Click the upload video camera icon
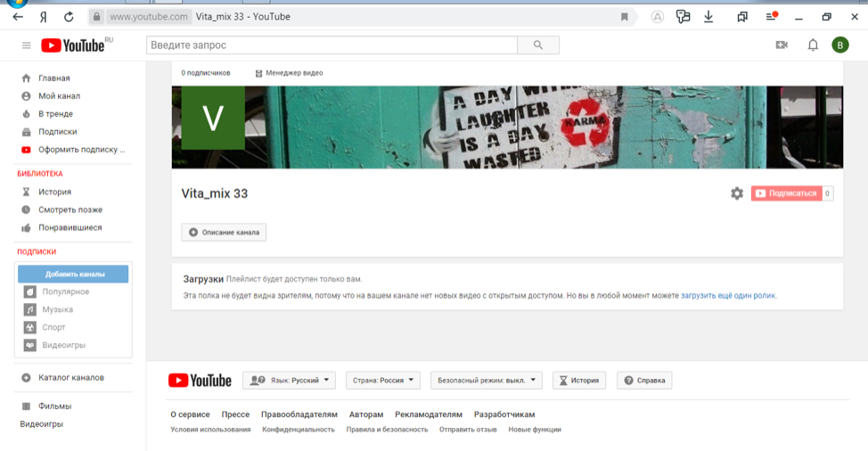868x451 pixels. (782, 45)
